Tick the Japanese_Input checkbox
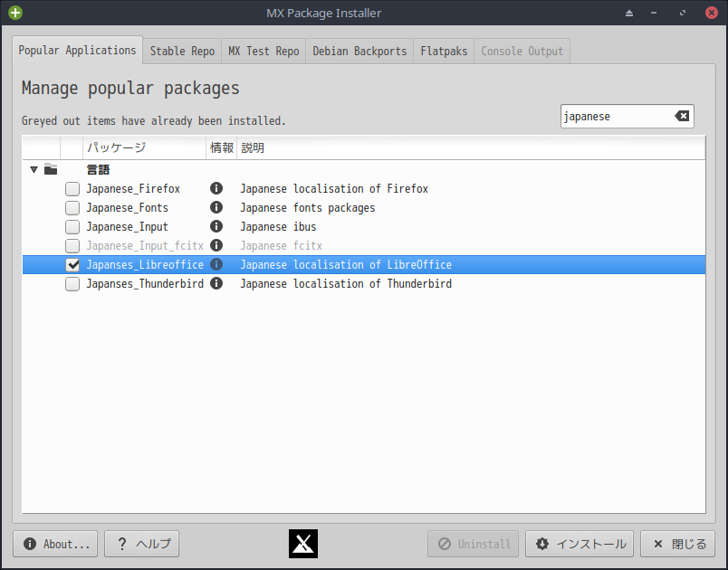 point(72,227)
